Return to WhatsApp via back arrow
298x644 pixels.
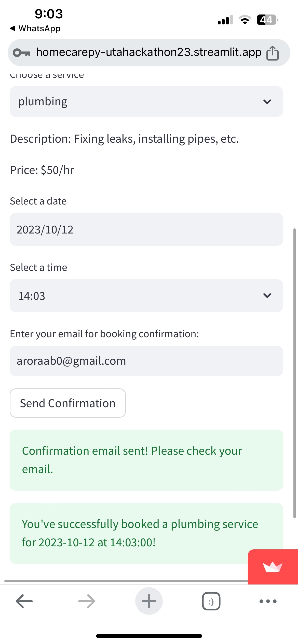coord(13,28)
